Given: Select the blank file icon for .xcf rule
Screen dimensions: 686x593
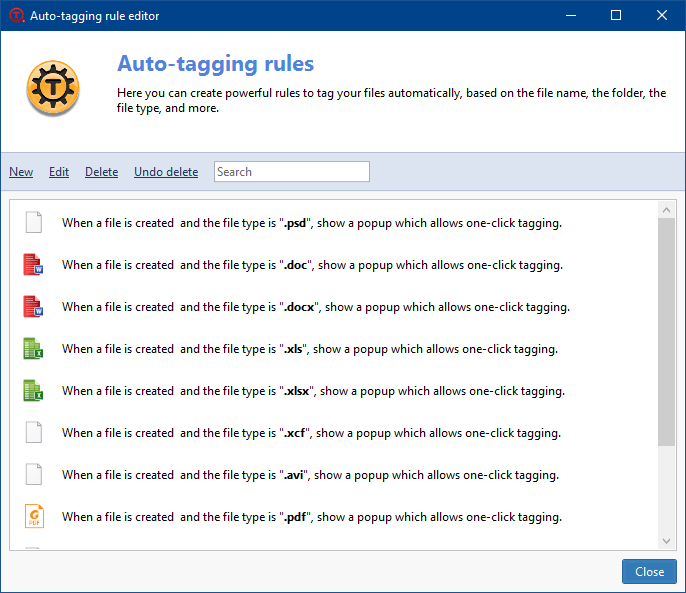Looking at the screenshot, I should [x=34, y=433].
